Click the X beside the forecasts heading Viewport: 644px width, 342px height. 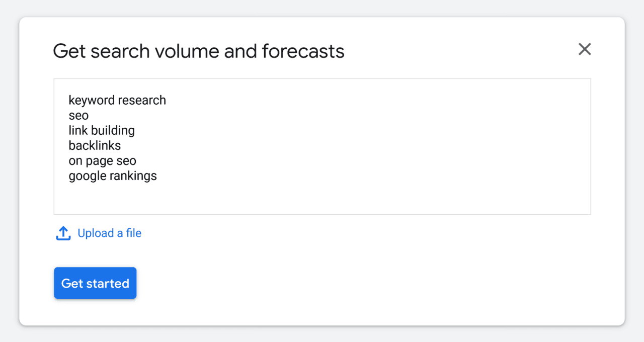point(584,49)
